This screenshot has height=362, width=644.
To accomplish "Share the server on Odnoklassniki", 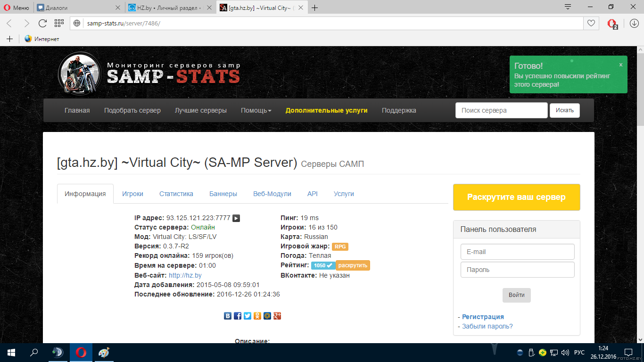I will [x=257, y=316].
